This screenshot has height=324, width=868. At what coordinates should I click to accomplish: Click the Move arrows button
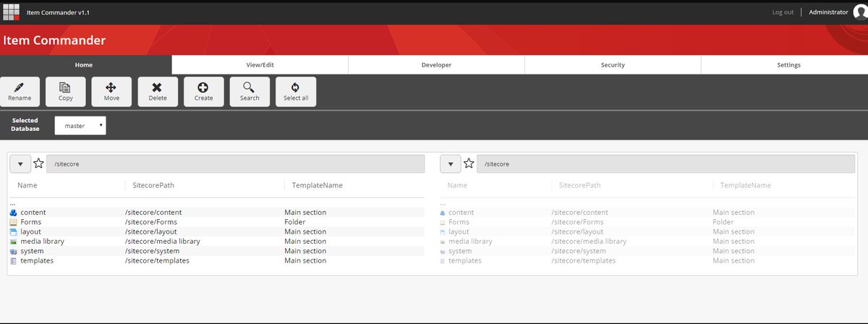point(111,92)
